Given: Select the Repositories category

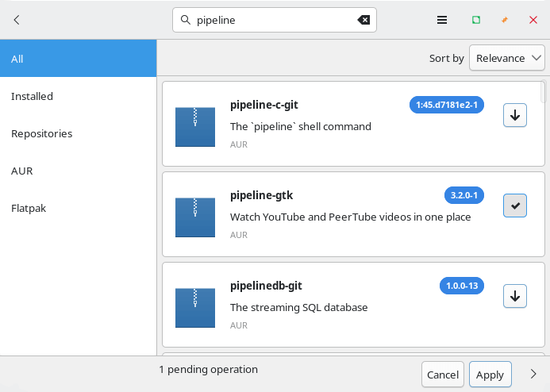Looking at the screenshot, I should tap(79, 133).
